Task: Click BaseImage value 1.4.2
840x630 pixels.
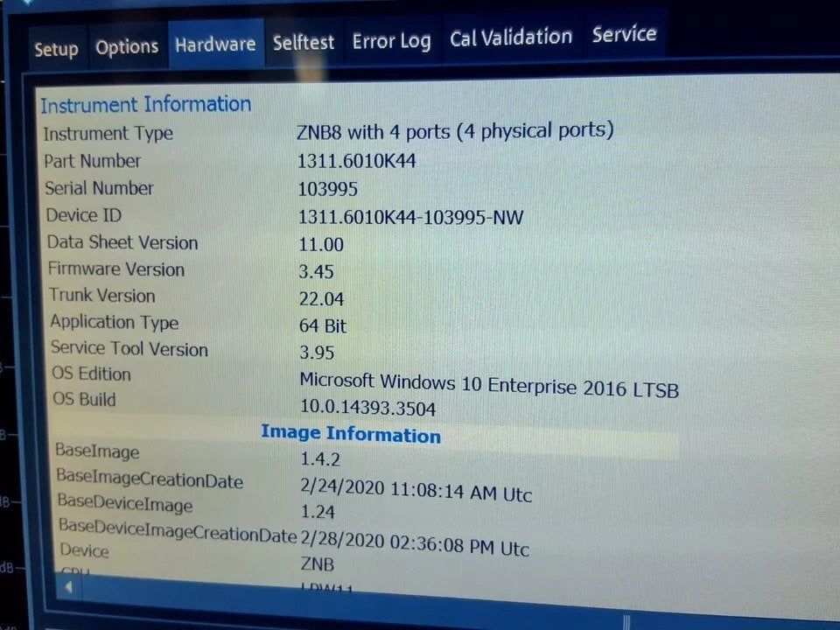Action: coord(320,458)
